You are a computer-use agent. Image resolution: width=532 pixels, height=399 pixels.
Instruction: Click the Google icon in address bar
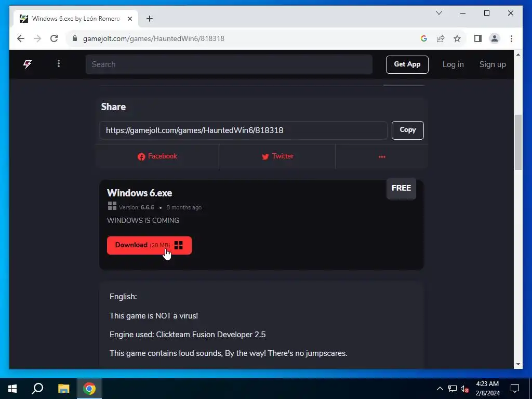pyautogui.click(x=424, y=38)
